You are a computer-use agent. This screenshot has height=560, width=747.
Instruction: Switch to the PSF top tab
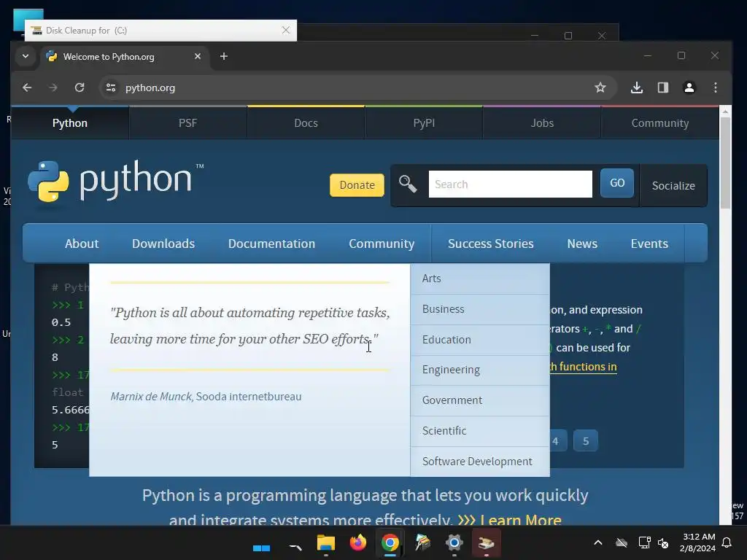point(187,122)
